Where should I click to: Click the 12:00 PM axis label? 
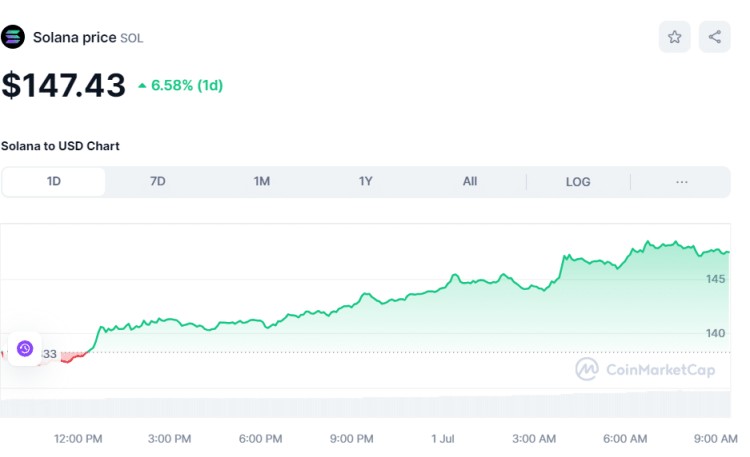pyautogui.click(x=78, y=439)
